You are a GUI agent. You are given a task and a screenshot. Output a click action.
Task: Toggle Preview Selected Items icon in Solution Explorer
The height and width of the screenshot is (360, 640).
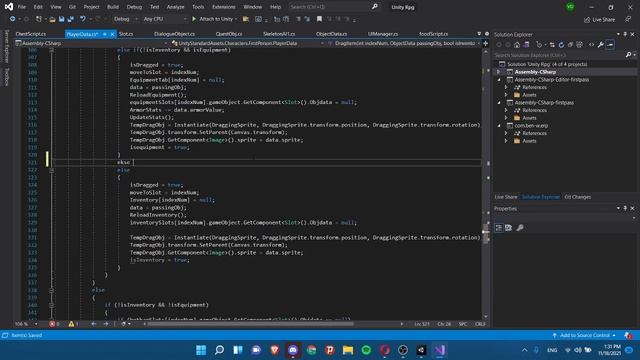(610, 45)
